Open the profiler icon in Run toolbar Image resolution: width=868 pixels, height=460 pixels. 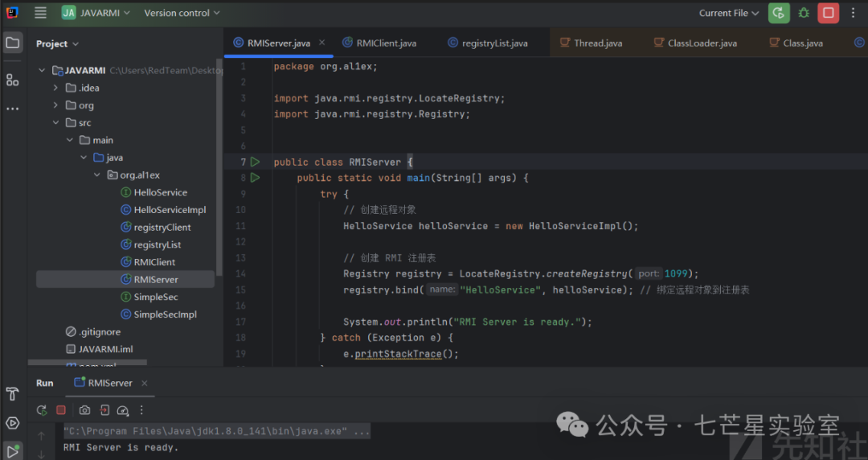click(x=123, y=411)
